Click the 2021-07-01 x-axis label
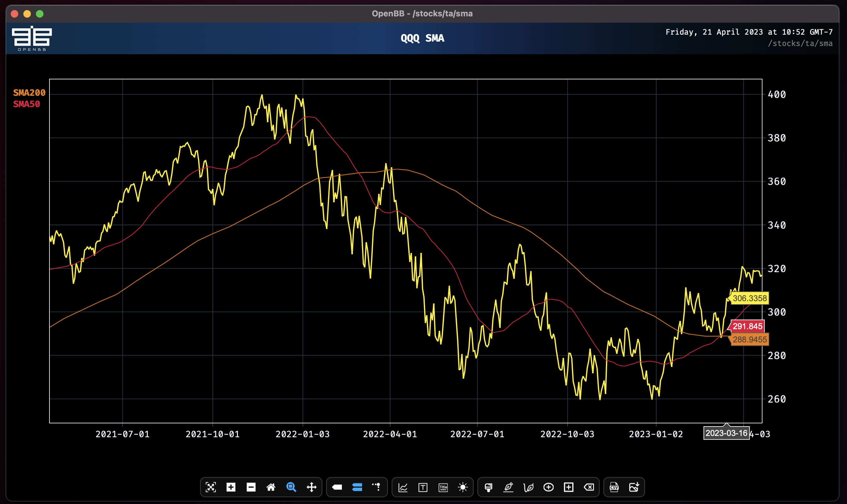Image resolution: width=847 pixels, height=504 pixels. [123, 434]
